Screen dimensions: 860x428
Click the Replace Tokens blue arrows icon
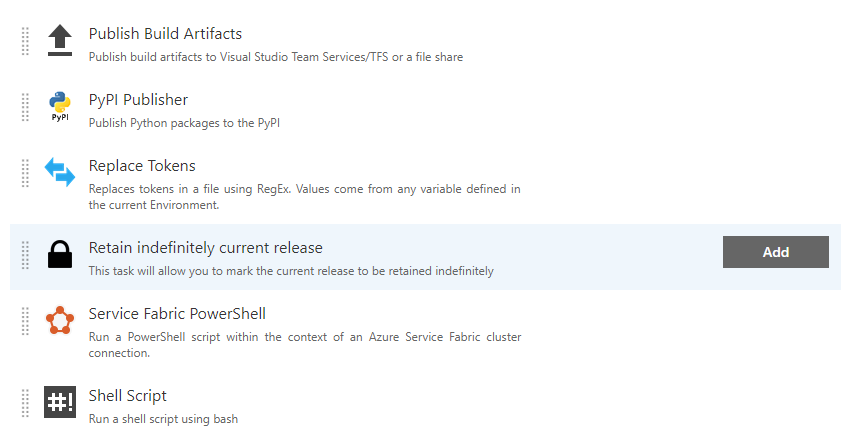60,172
